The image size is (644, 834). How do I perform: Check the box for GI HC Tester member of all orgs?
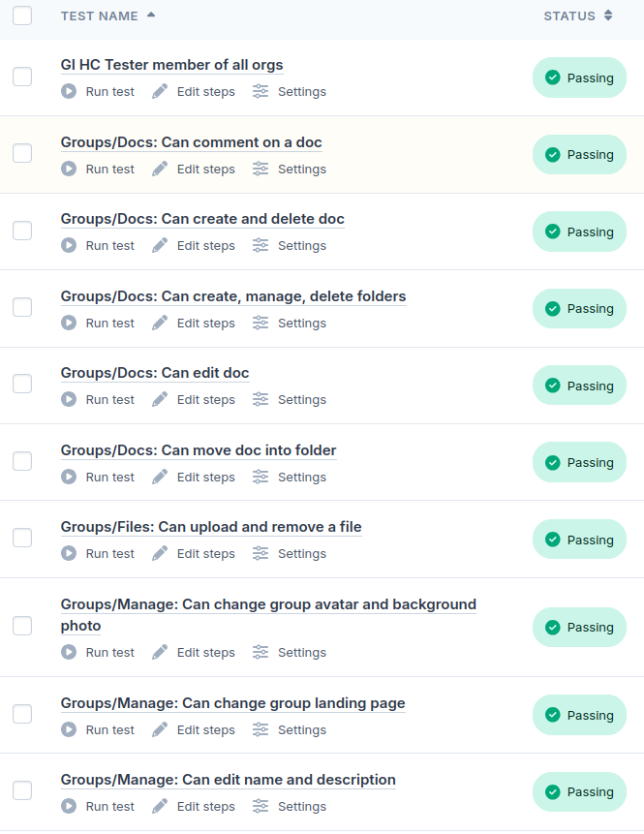coord(22,77)
